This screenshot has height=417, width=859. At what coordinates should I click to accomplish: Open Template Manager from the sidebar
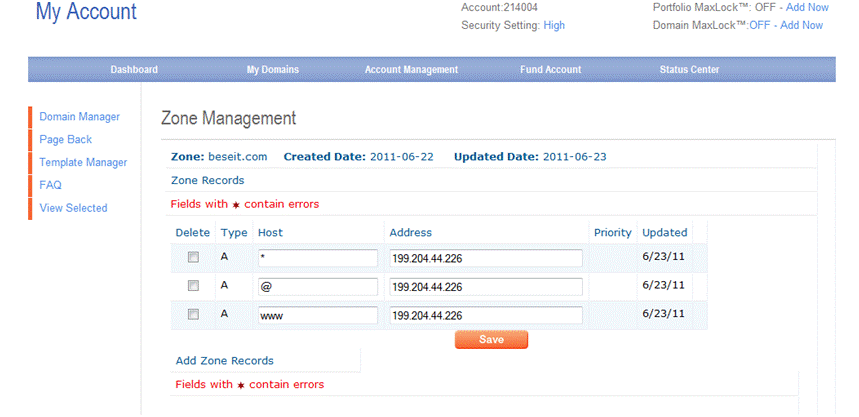83,163
